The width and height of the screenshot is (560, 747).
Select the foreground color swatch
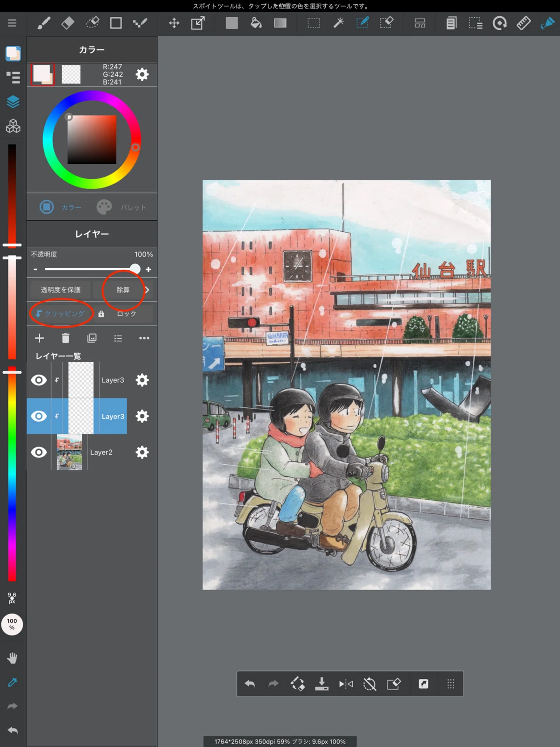click(42, 74)
